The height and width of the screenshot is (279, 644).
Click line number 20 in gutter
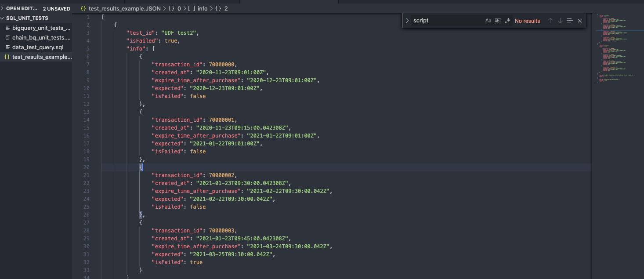(86, 167)
